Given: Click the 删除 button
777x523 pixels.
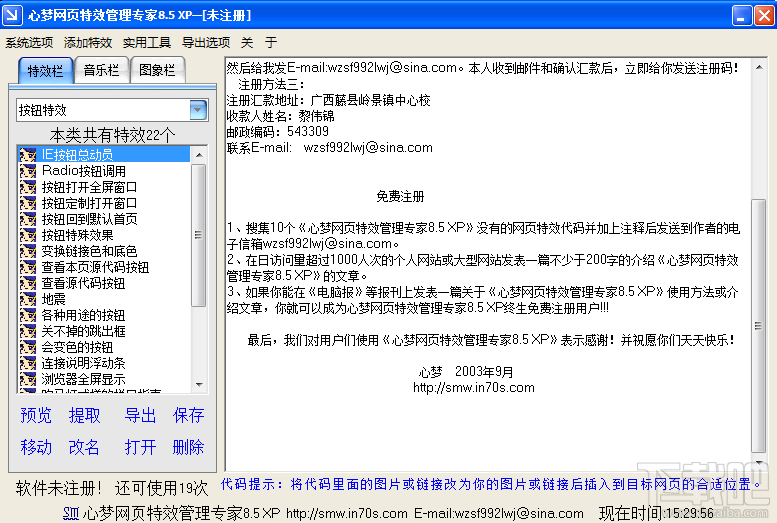Looking at the screenshot, I should click(188, 447).
